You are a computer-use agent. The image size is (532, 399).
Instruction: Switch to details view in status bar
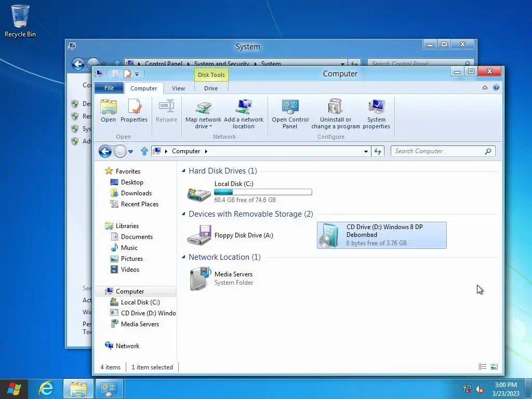pos(482,367)
